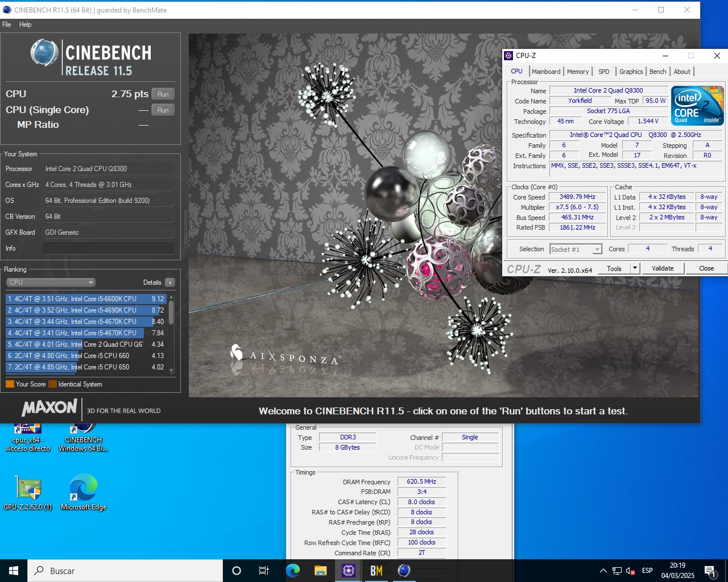Run the CPU Single Core test

tap(163, 110)
